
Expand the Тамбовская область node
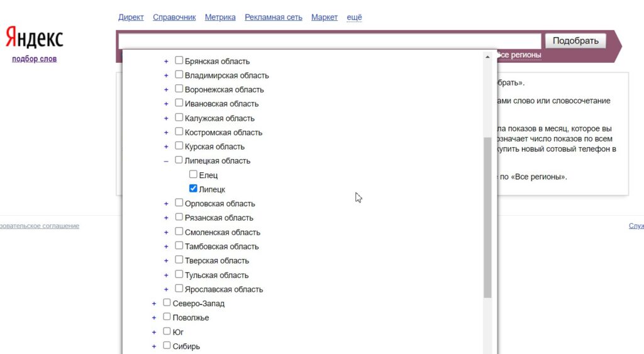[166, 247]
